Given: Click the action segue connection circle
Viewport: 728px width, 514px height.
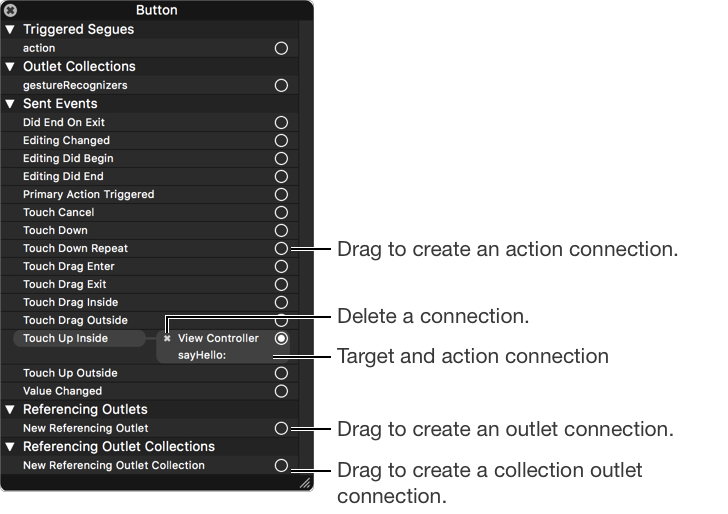Looking at the screenshot, I should coord(281,48).
